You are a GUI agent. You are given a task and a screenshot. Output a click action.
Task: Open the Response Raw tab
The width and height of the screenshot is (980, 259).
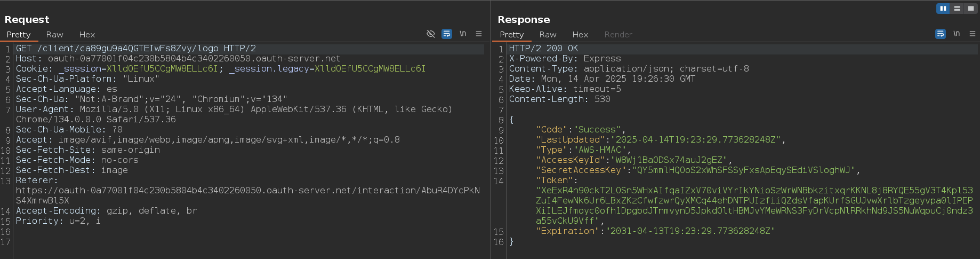tap(548, 34)
